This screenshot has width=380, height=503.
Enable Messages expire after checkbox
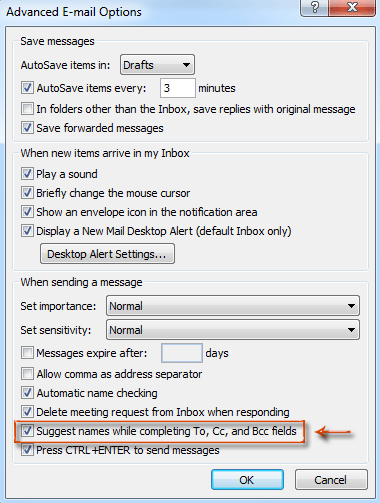(27, 353)
